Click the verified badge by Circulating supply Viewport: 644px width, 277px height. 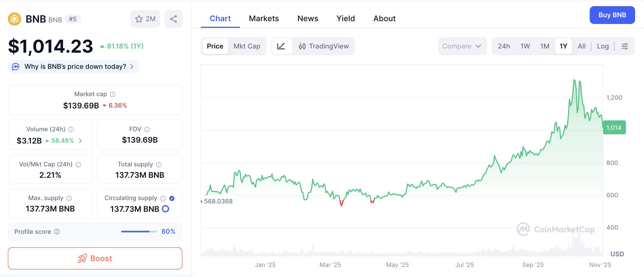point(172,198)
